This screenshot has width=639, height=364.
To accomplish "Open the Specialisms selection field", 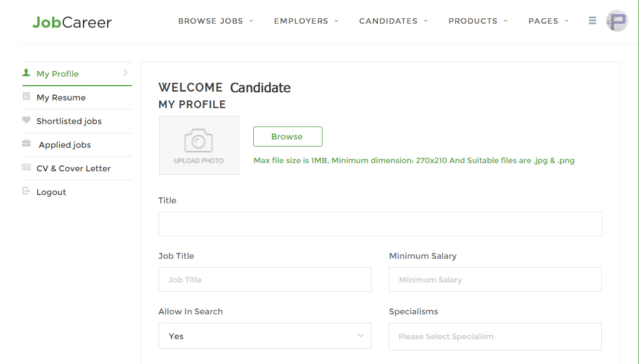I will [x=495, y=336].
